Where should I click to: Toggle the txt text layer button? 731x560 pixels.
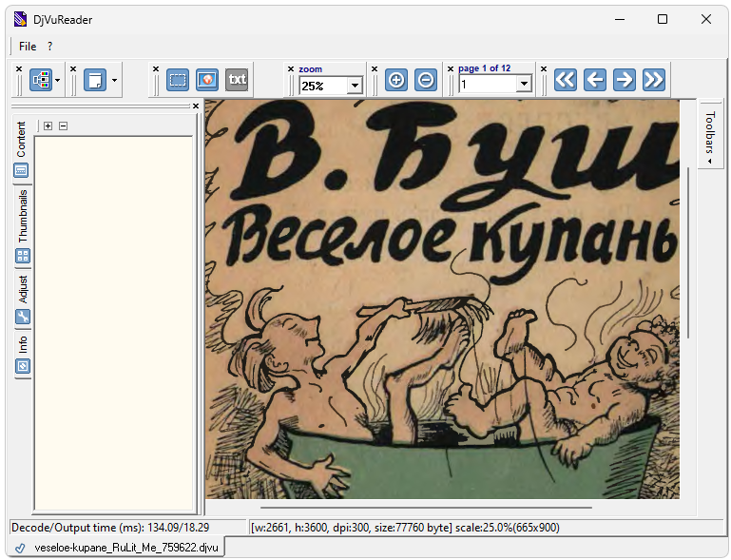(x=237, y=80)
